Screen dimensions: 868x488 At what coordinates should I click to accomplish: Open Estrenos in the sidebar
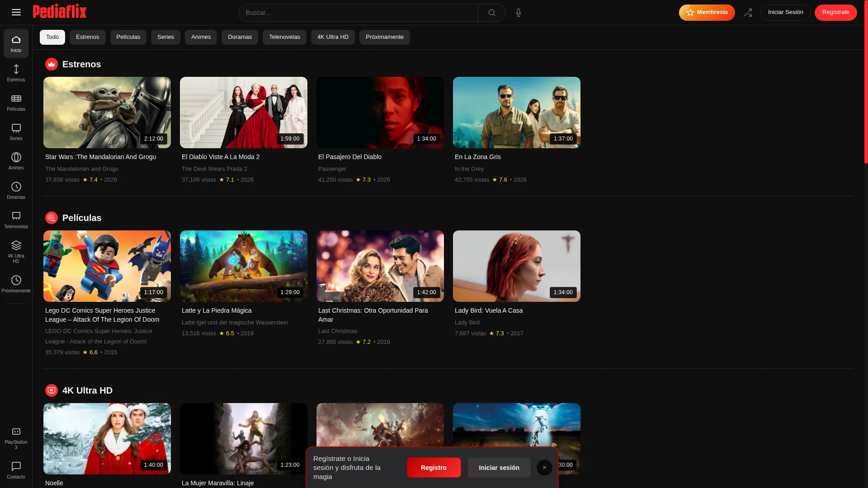16,73
